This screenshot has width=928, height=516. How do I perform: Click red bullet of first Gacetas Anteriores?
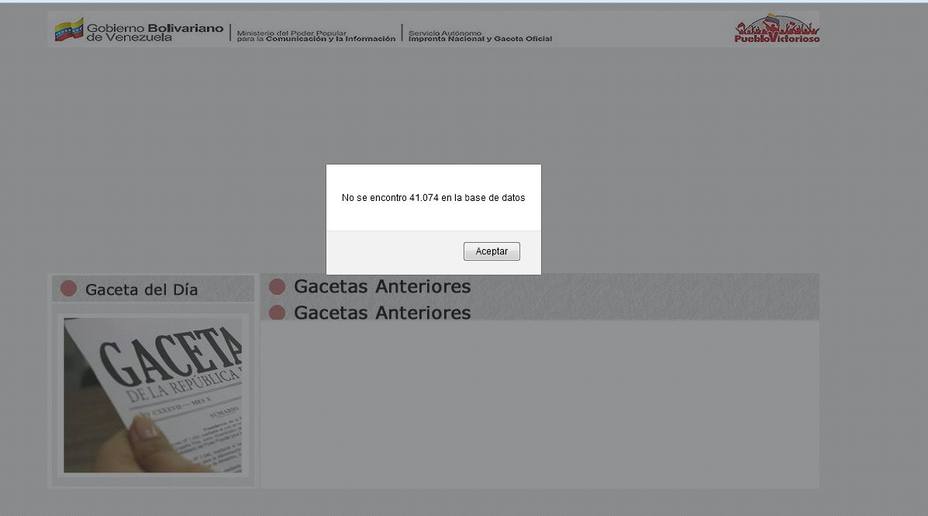coord(277,287)
